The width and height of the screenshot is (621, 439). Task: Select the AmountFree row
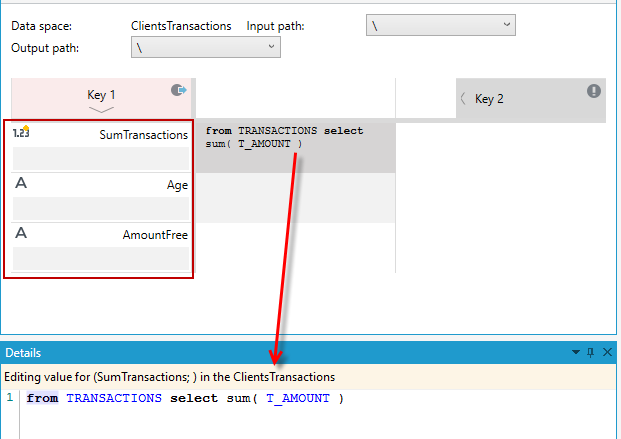101,247
